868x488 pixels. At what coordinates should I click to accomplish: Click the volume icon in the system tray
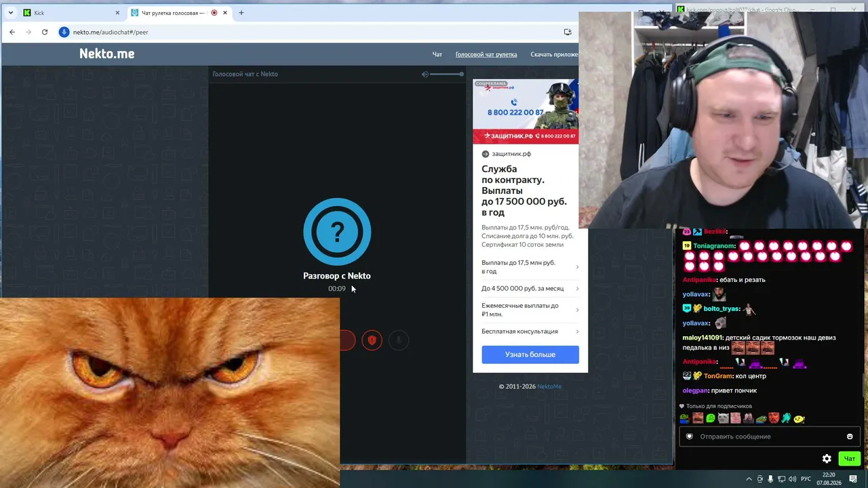tap(793, 479)
